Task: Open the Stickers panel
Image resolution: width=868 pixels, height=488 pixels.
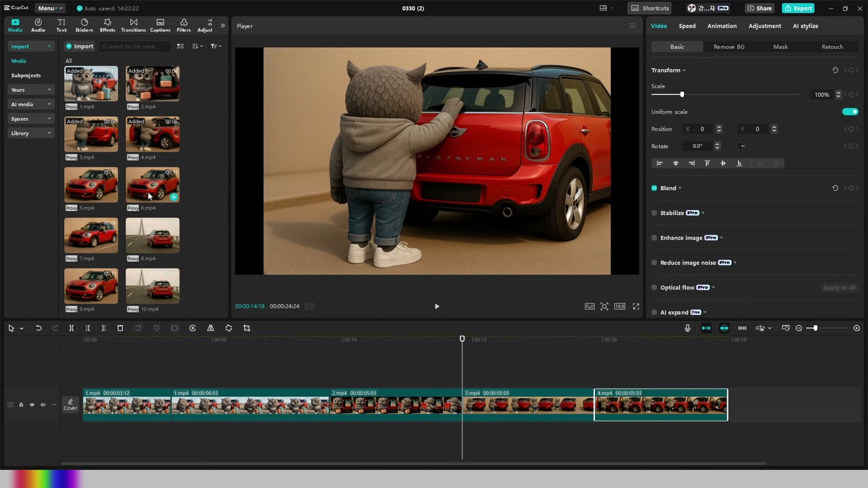Action: pos(84,25)
